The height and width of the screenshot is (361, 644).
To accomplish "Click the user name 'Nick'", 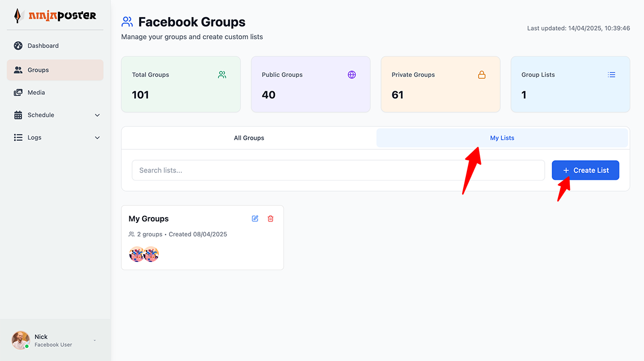I will point(41,337).
